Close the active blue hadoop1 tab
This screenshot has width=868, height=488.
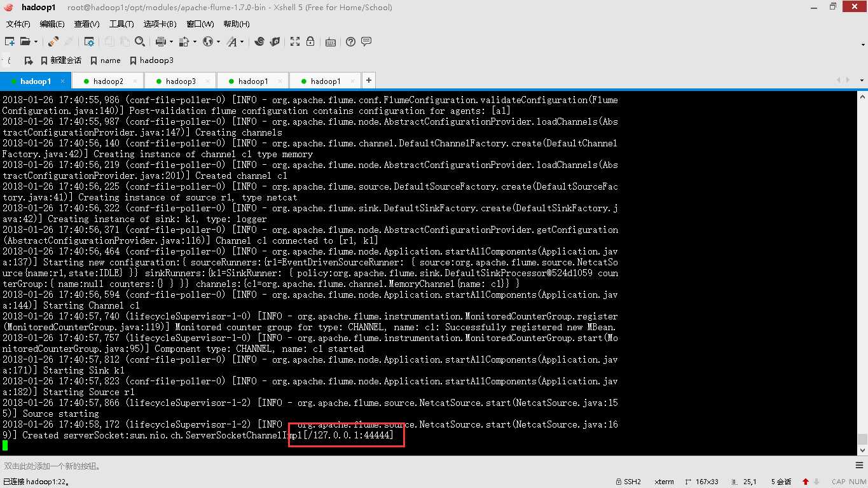(63, 81)
